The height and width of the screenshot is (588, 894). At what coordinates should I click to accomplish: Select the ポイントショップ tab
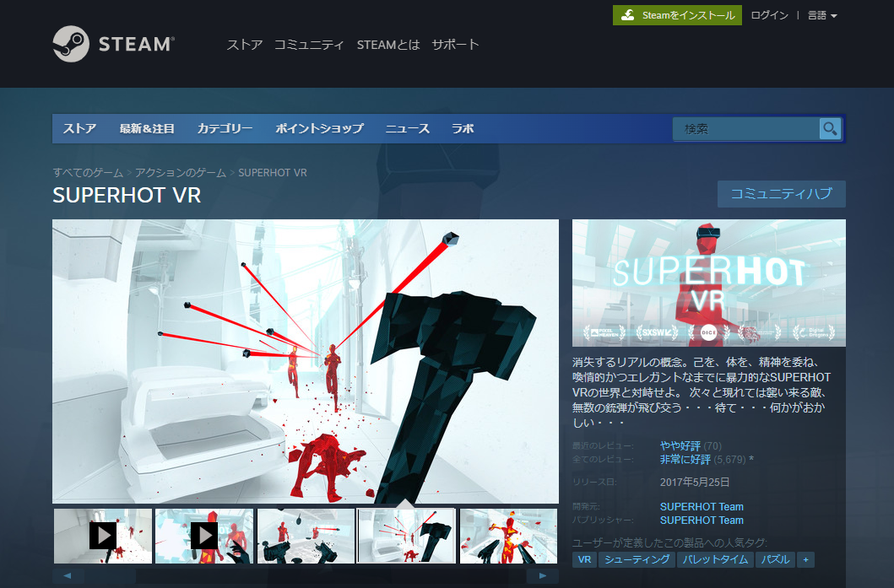pos(319,129)
